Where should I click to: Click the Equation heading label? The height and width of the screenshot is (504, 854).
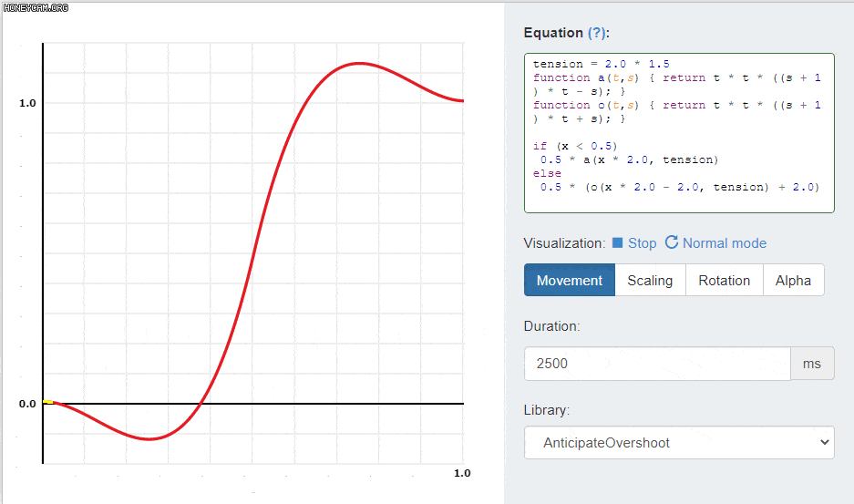tap(553, 33)
